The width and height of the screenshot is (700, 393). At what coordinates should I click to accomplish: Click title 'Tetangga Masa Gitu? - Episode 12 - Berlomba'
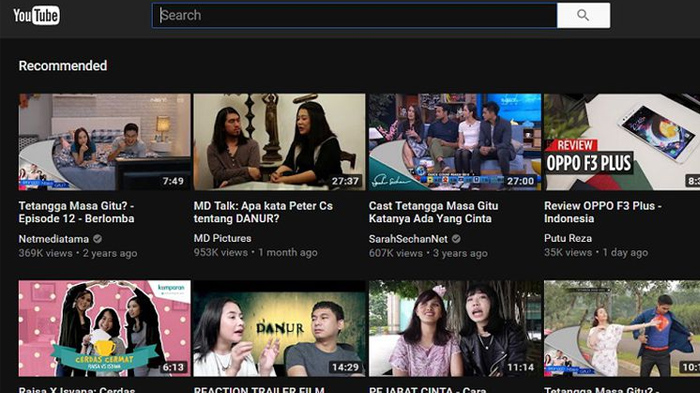coord(76,212)
